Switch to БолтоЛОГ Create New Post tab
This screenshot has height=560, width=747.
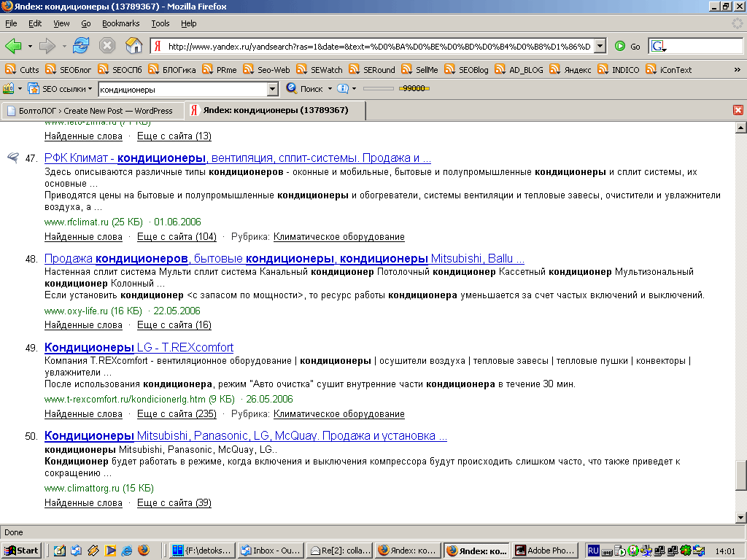pyautogui.click(x=93, y=111)
